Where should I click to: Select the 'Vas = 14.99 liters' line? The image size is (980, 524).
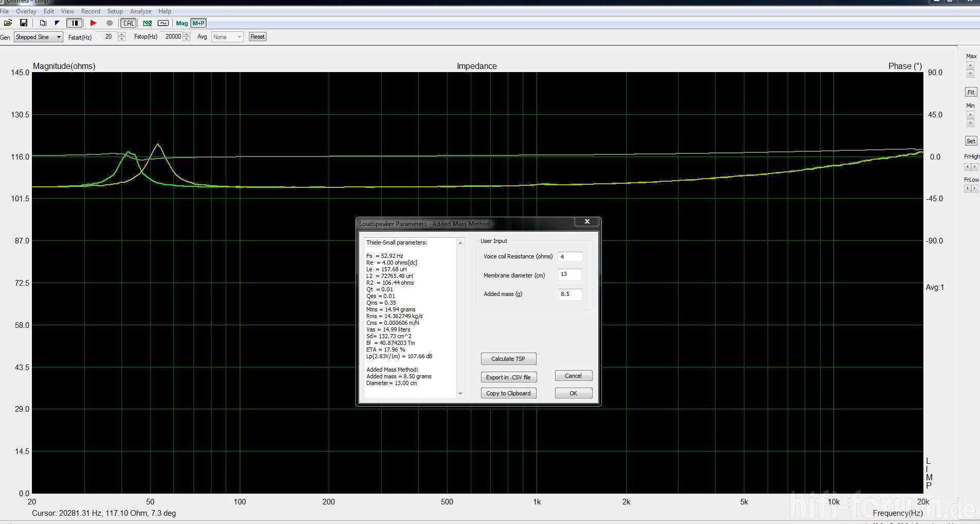tap(388, 329)
